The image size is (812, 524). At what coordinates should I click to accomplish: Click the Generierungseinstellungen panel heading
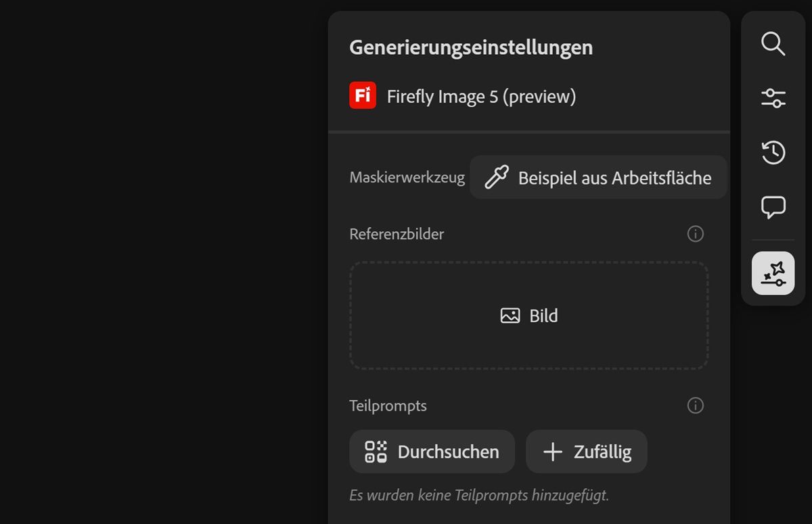[471, 48]
